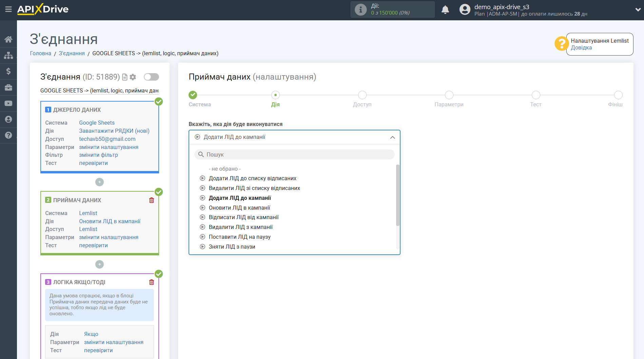
Task: Click the Дії usage counter panel
Action: point(393,9)
